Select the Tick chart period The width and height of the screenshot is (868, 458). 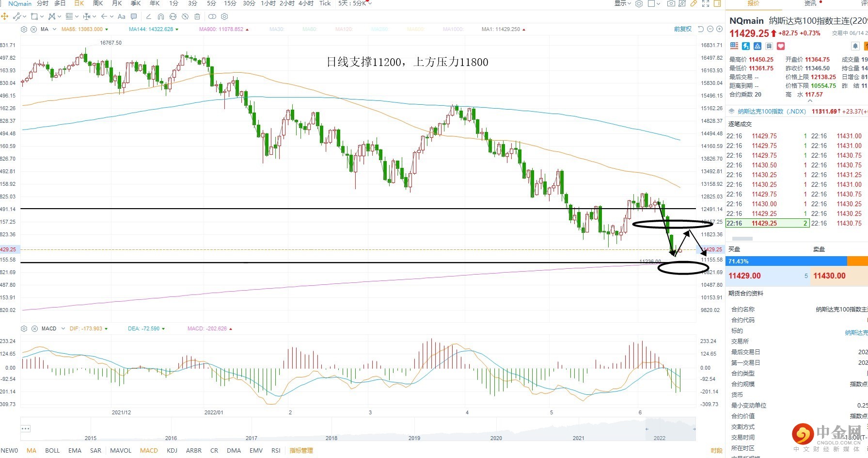(325, 3)
